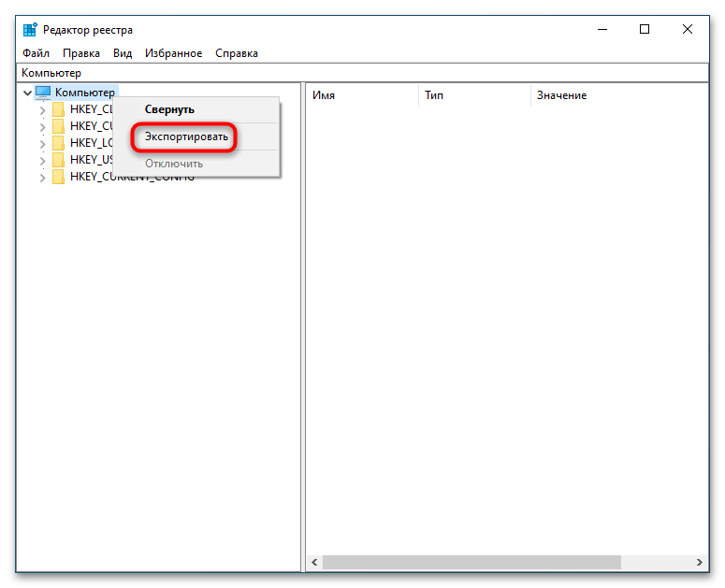Open the Вид menu
The height and width of the screenshot is (588, 725).
coord(123,53)
